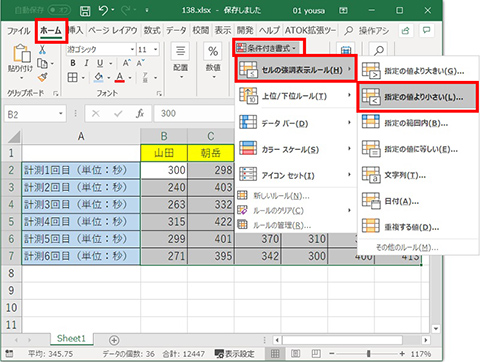Viewport: 480px width, 362px height.
Task: Click the Cut scissors icon
Action: tap(42, 50)
